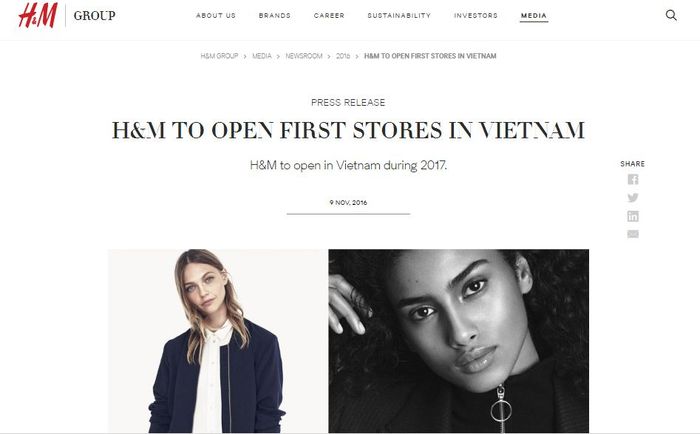Screen dimensions: 700x434
Task: Share the article on Facebook
Action: [x=633, y=179]
